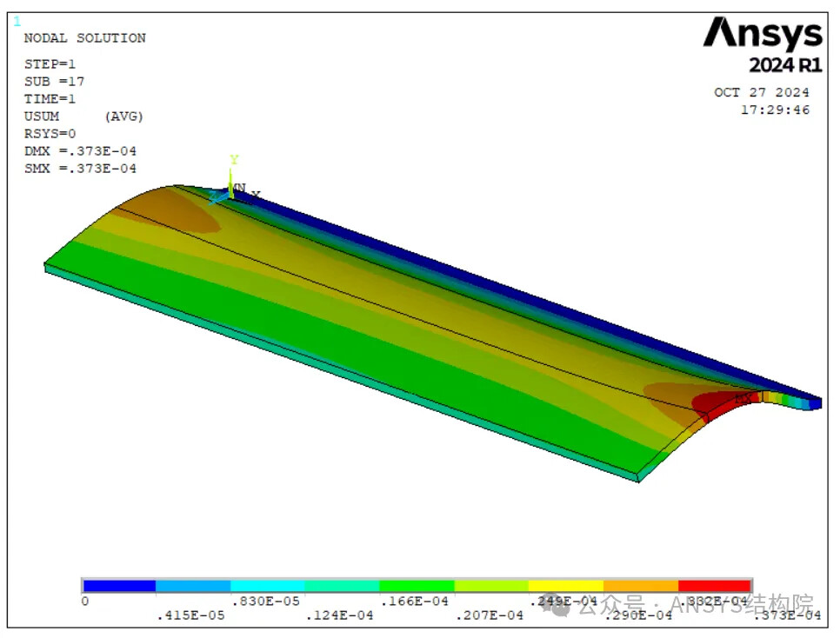Click the USUM (AVG) label
This screenshot has width=840, height=638.
click(83, 116)
